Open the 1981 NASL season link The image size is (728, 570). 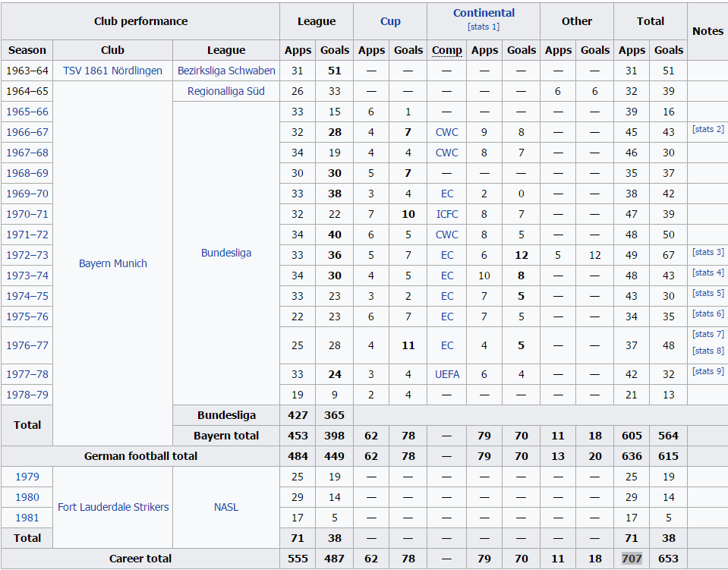(27, 518)
